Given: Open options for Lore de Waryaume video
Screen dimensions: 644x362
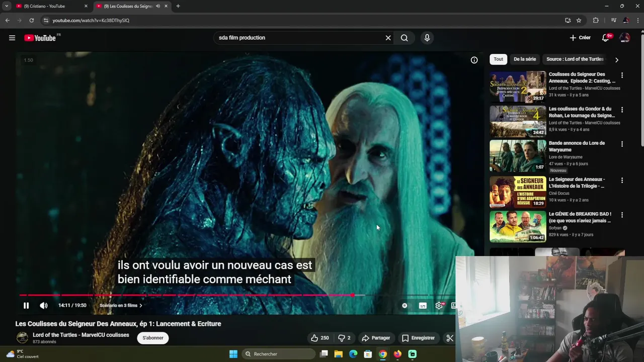Looking at the screenshot, I should click(x=622, y=144).
